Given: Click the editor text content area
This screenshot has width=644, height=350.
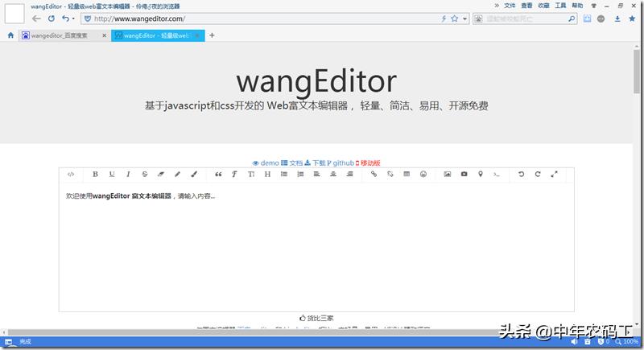Looking at the screenshot, I should (316, 248).
